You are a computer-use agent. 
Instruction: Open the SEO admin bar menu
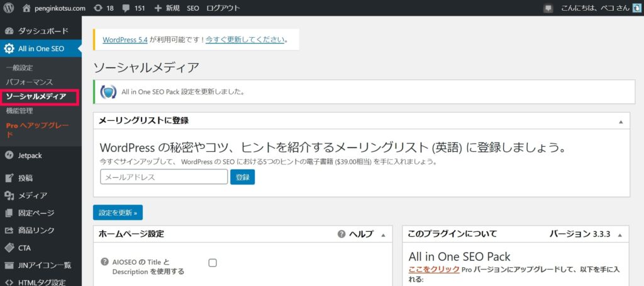coord(193,8)
